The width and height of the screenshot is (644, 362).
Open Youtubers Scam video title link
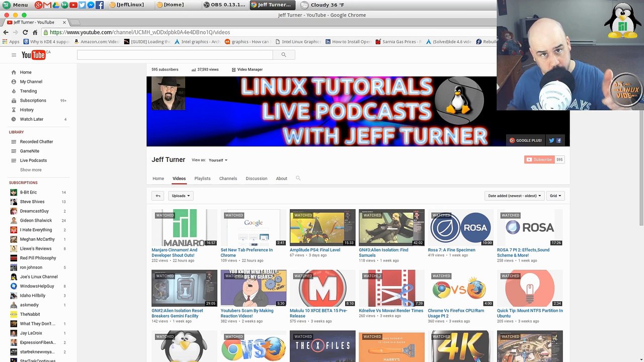[x=247, y=313]
